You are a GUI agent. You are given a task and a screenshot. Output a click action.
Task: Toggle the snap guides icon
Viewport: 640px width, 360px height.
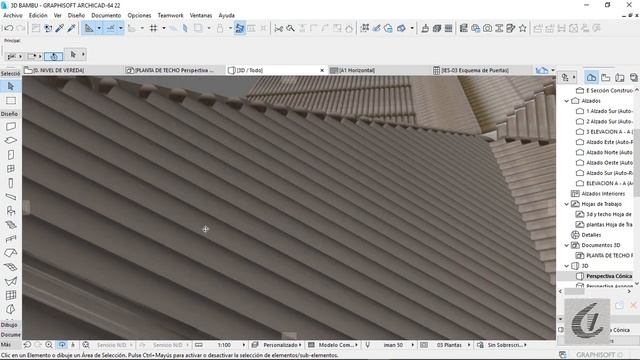point(111,28)
